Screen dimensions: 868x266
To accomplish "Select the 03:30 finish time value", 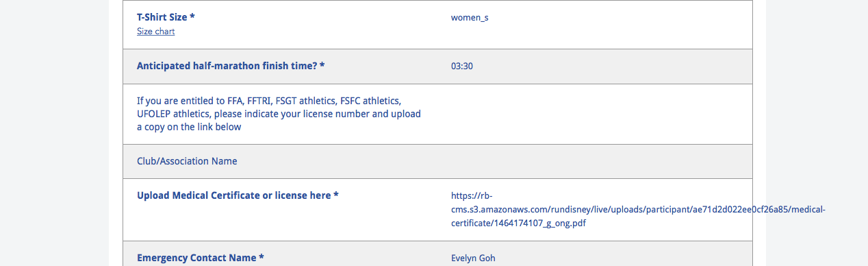I will [x=462, y=66].
